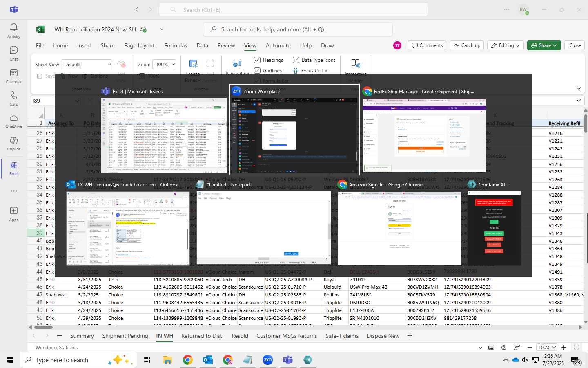Zoom in with status bar plus icon
588x368 pixels.
tap(563, 347)
